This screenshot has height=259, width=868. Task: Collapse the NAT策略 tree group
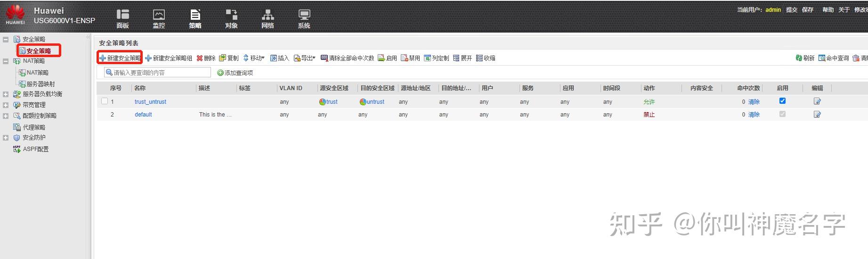pyautogui.click(x=6, y=61)
